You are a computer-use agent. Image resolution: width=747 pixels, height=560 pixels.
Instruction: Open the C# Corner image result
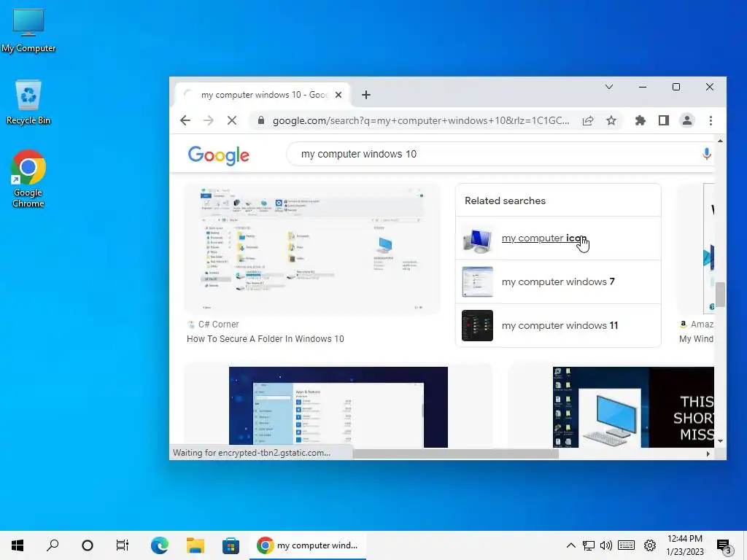(x=312, y=249)
